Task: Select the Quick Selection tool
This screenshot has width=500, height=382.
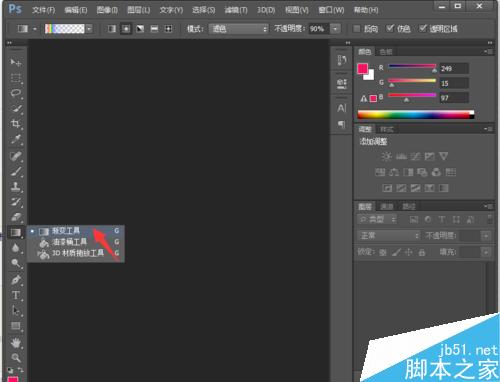Action: (15, 108)
